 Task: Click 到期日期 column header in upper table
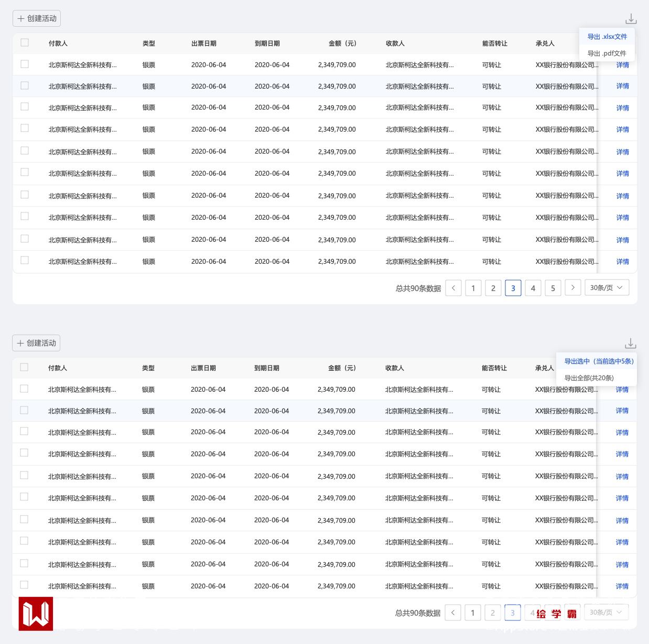point(267,44)
